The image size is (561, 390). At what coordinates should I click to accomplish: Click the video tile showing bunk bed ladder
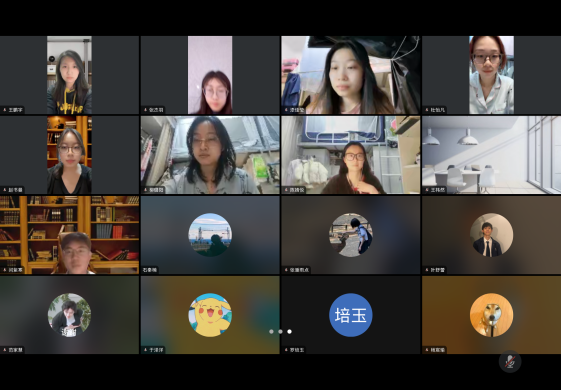[x=351, y=155]
